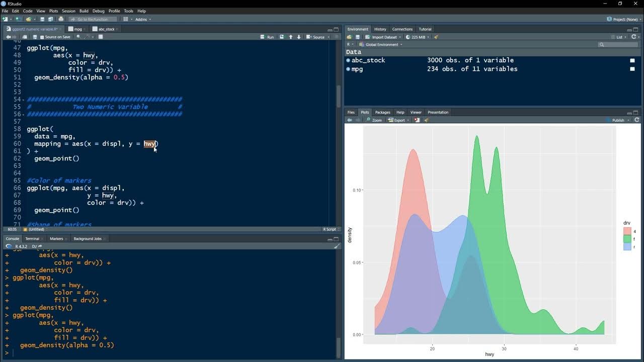View mpg data via its table icon

click(x=632, y=69)
